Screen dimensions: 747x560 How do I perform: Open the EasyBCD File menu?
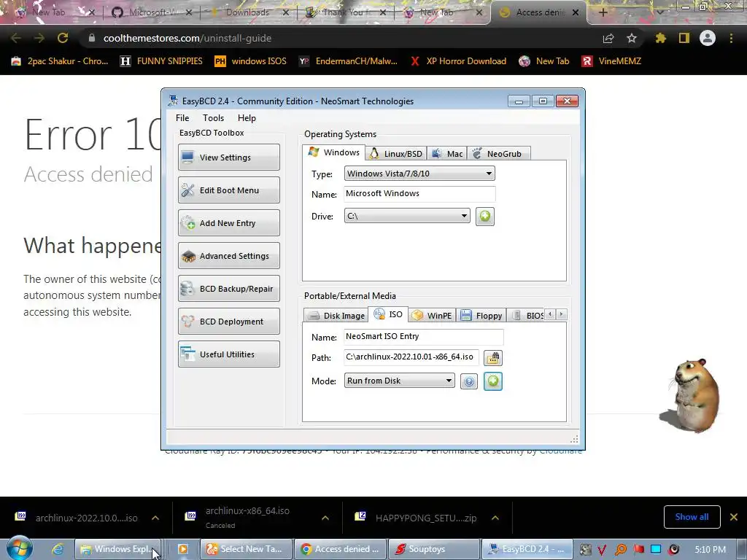182,118
